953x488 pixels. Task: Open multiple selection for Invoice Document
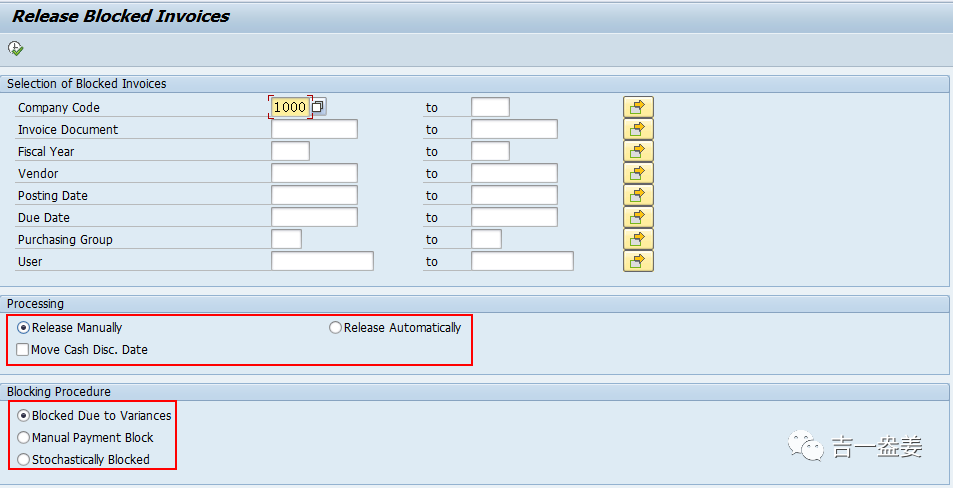tap(638, 129)
